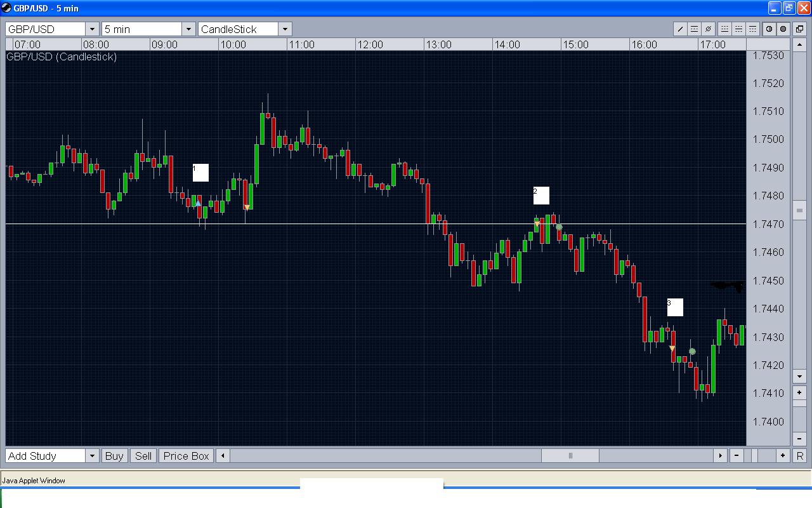This screenshot has width=812, height=508.
Task: Click the orange down-arrow marker near 14:35
Action: (x=537, y=224)
